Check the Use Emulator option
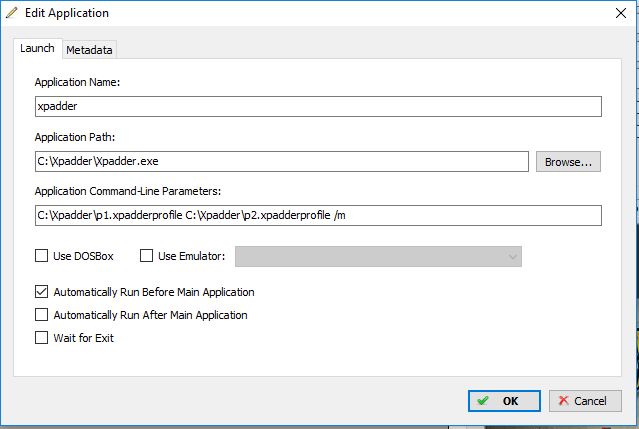 point(146,256)
